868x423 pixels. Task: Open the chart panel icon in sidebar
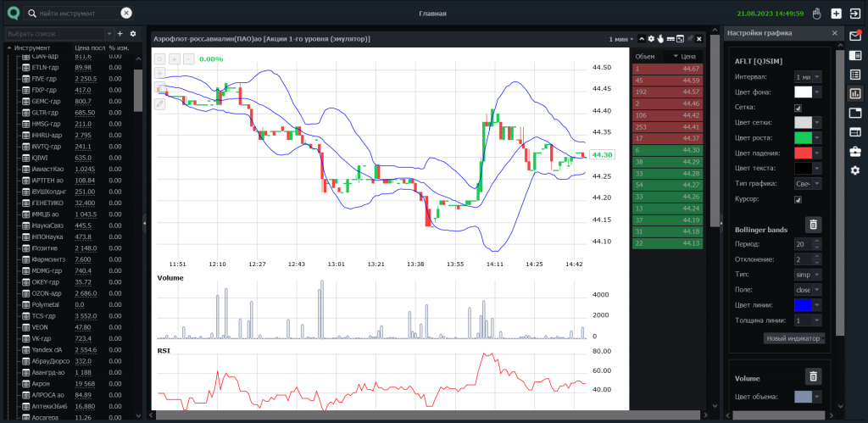pos(854,93)
